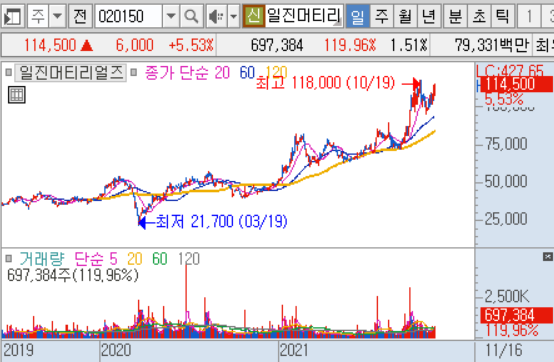554x362 pixels.
Task: Toggle the square marker before 종가 단순
Action: [x=134, y=73]
